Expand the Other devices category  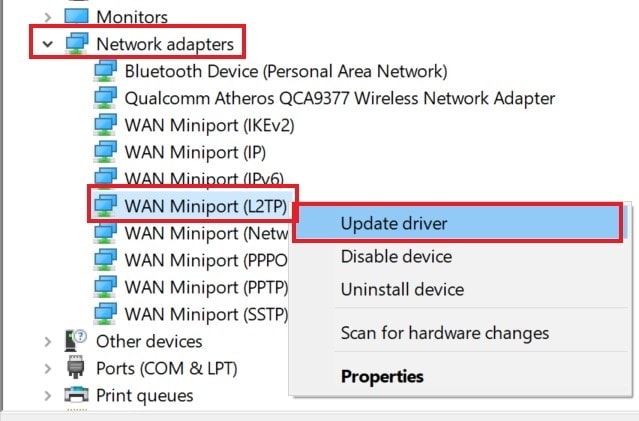tap(48, 341)
